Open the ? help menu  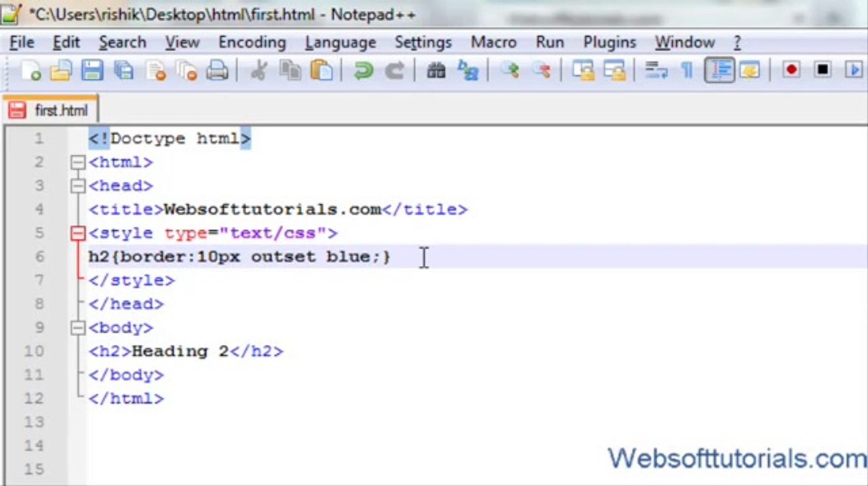[737, 43]
